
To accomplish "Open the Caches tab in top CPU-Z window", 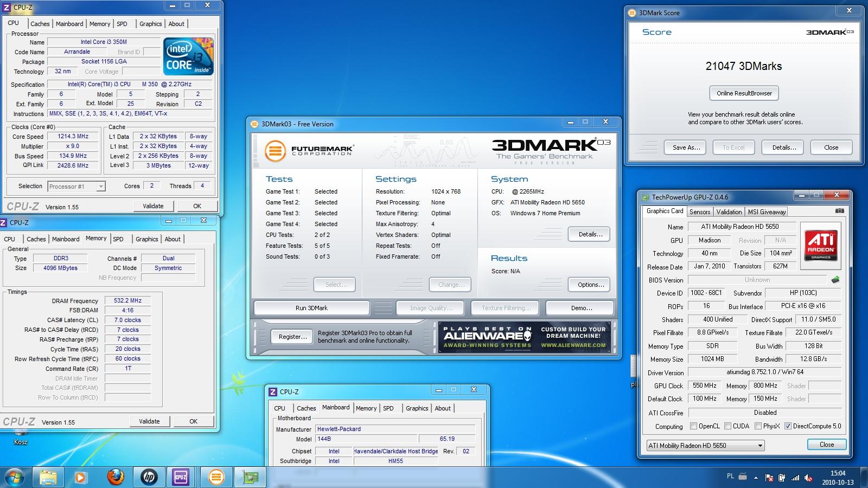I will point(40,24).
